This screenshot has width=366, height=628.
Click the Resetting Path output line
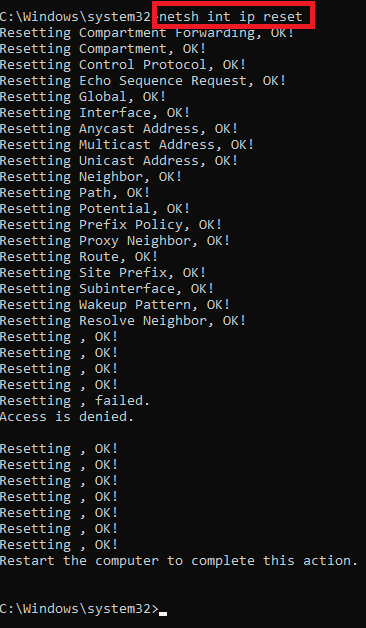click(x=75, y=193)
